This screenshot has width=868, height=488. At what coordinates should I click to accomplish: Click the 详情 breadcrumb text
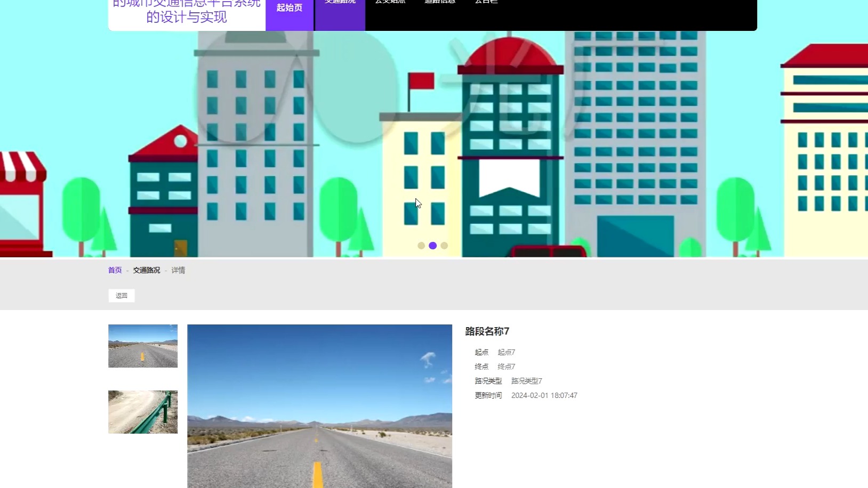(178, 270)
